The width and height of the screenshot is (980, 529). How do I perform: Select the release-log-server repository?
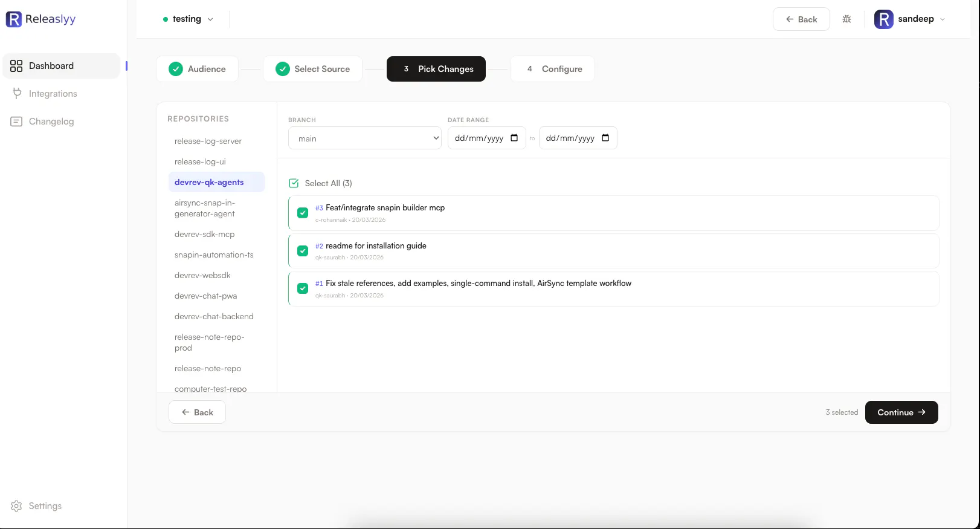[216, 141]
